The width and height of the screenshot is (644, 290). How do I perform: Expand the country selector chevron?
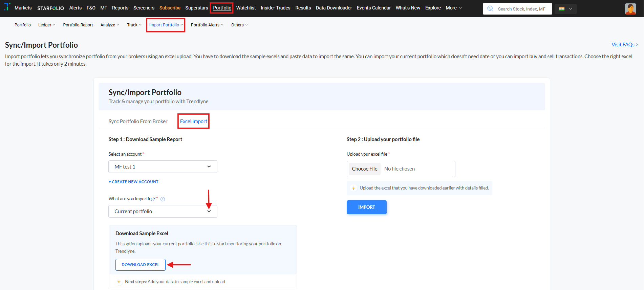point(571,9)
